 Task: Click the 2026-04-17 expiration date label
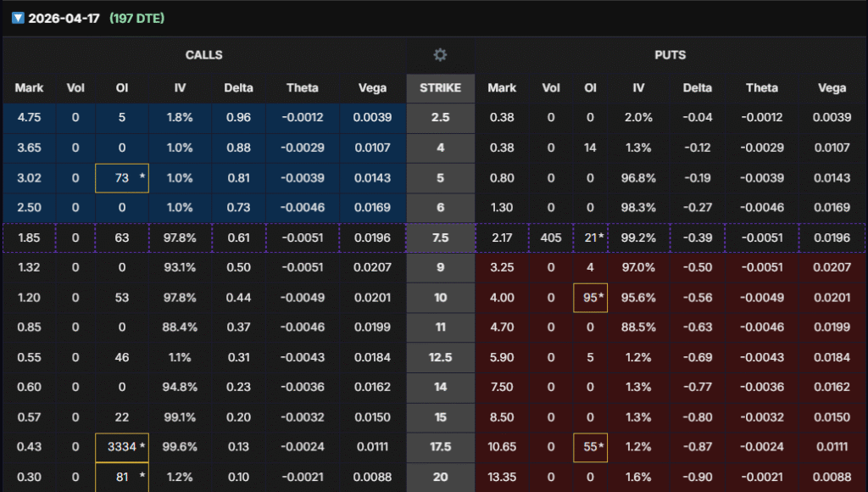[x=64, y=18]
